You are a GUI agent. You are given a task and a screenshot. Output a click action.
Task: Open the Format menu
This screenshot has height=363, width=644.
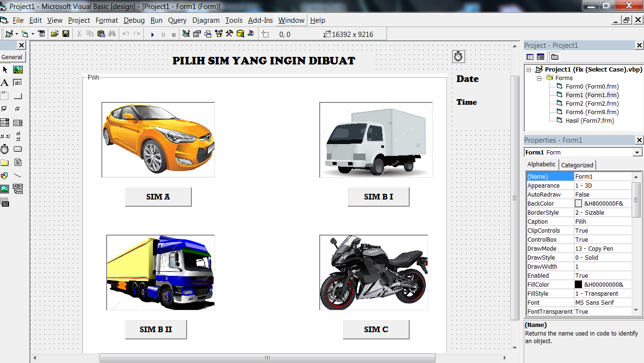point(107,20)
